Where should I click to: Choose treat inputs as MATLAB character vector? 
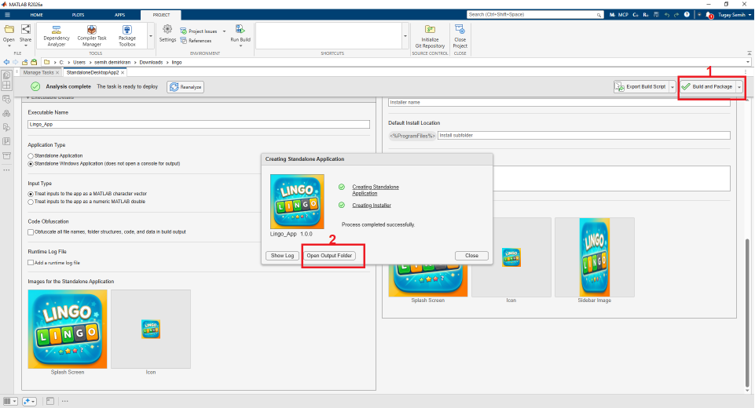click(30, 194)
